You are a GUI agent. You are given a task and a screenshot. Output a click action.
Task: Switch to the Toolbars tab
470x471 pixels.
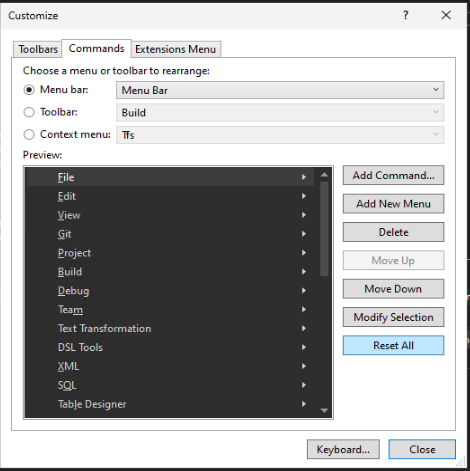38,49
